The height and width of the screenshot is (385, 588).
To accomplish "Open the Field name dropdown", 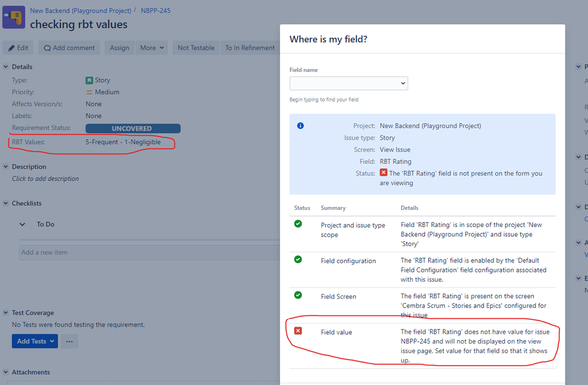I will (349, 83).
